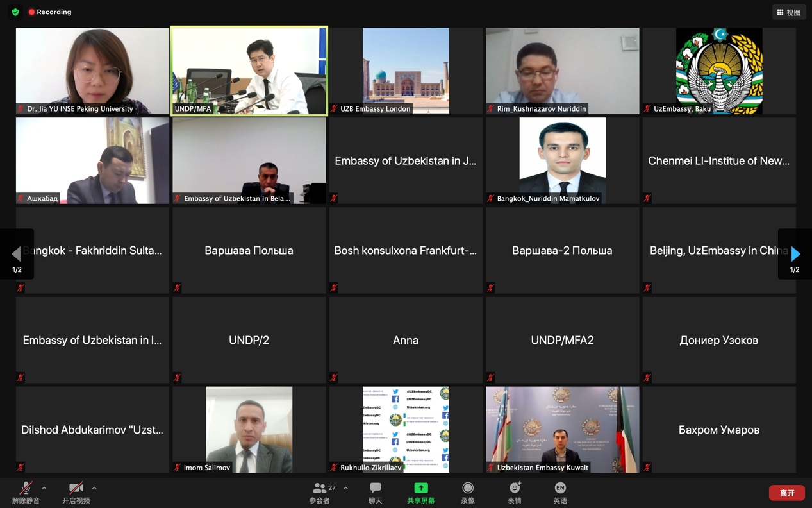812x508 pixels.
Task: Select Rukhullo Zikrillaev video tile
Action: (x=406, y=430)
